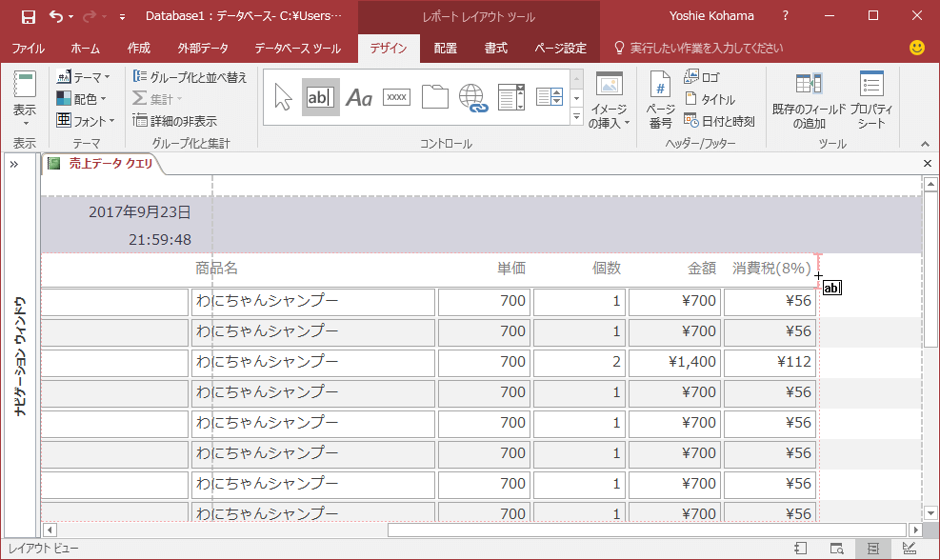Click the 商品名 column header label
Image resolution: width=940 pixels, height=560 pixels.
(216, 268)
